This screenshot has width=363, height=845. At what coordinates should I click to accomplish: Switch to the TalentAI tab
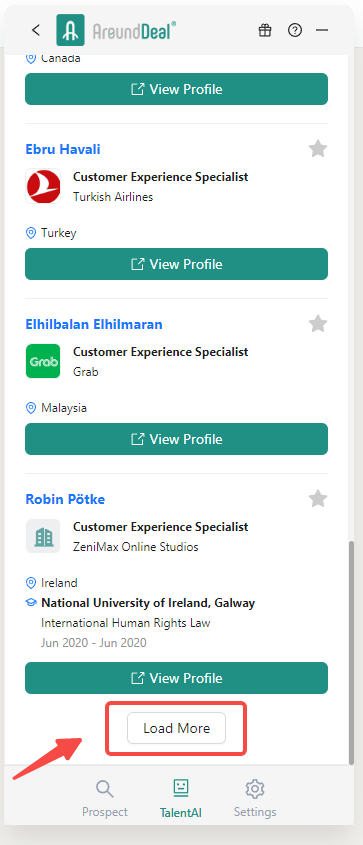point(180,799)
